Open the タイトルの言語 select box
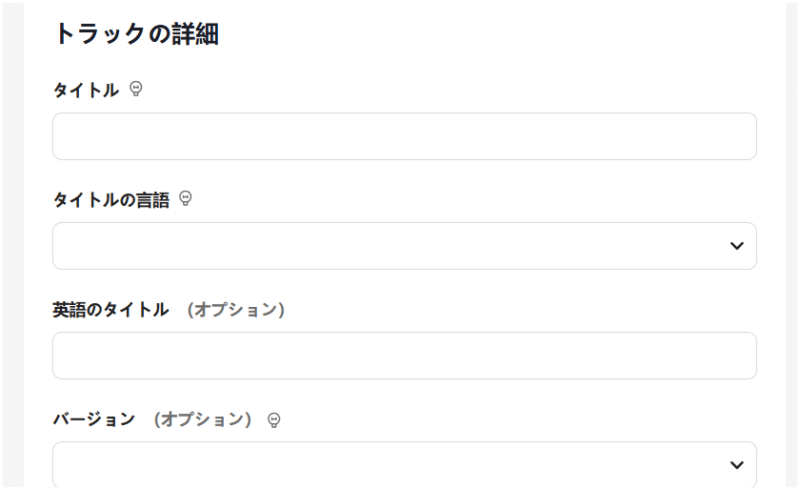The height and width of the screenshot is (490, 800). click(390, 246)
